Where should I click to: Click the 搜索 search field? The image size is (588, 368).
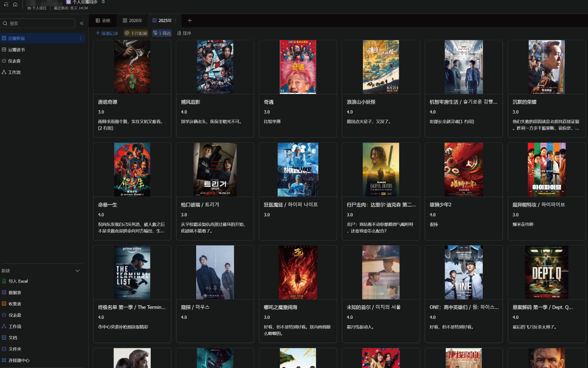coord(39,23)
